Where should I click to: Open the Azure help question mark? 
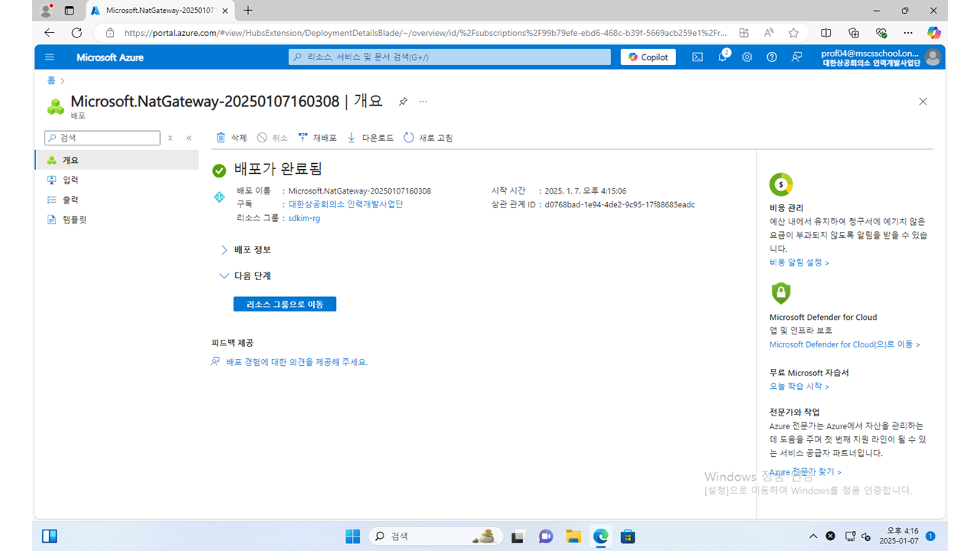pos(772,57)
